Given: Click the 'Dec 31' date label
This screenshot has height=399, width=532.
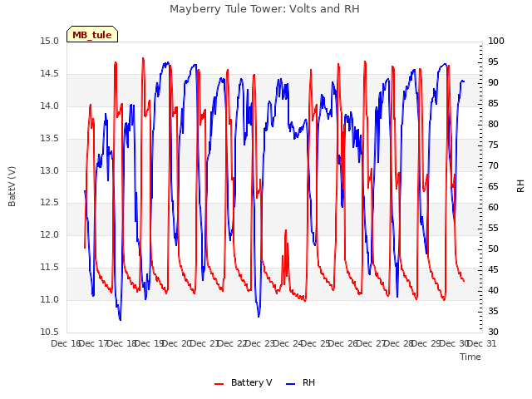Looking at the screenshot, I should coord(482,343).
